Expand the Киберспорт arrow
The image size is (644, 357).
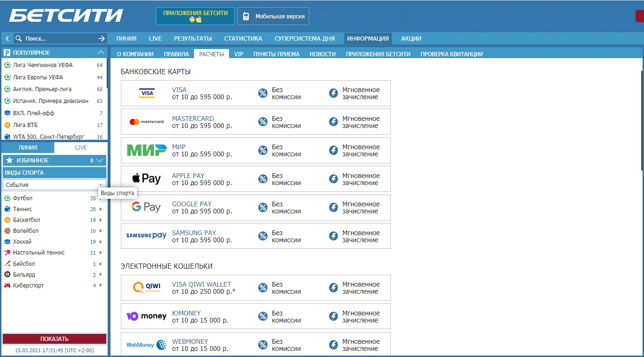click(100, 286)
